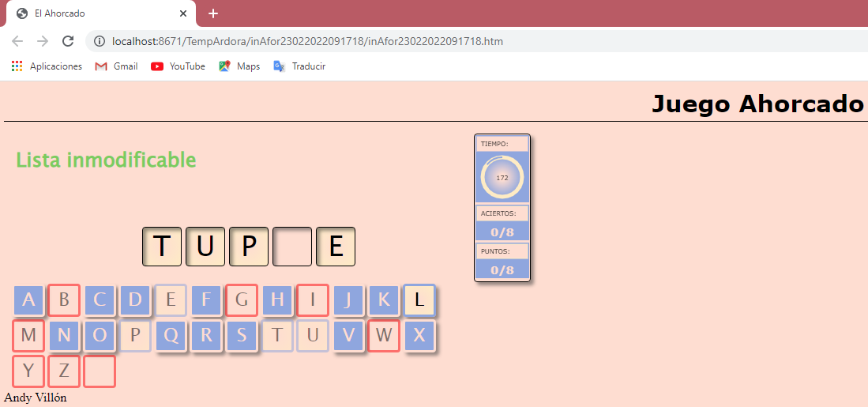Pick the letter K tile

click(x=384, y=300)
